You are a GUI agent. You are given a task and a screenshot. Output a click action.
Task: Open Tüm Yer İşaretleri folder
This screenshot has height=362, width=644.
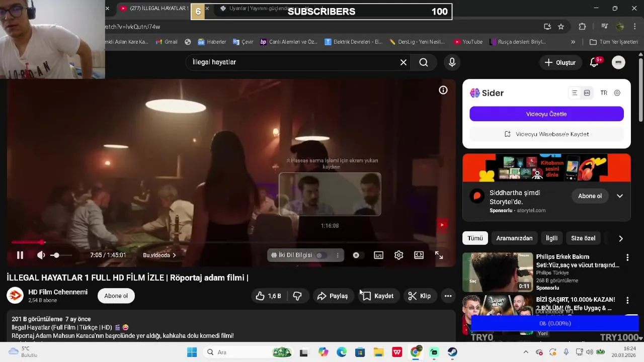coord(613,42)
